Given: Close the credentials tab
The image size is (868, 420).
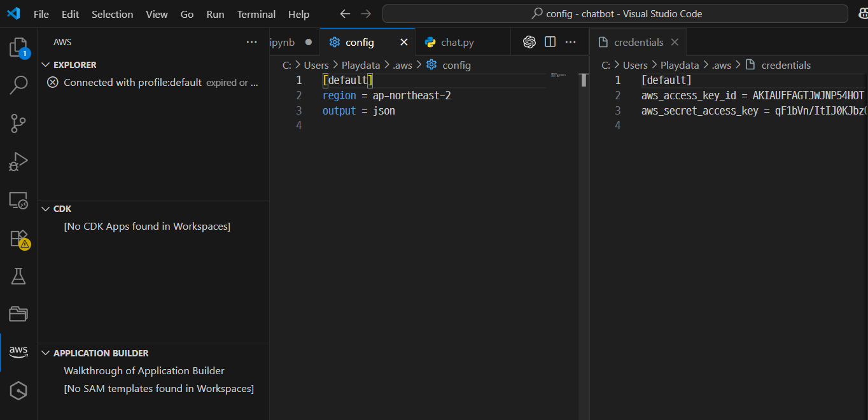Looking at the screenshot, I should 675,42.
